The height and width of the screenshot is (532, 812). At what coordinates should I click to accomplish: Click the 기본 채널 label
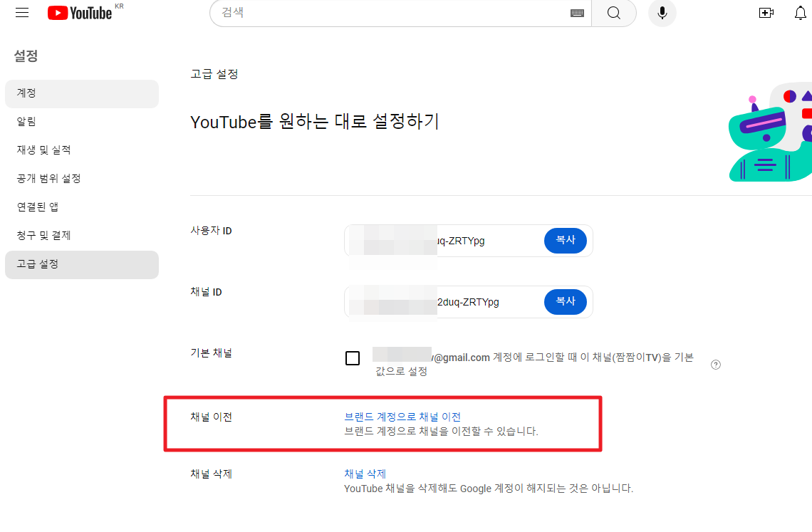(212, 353)
